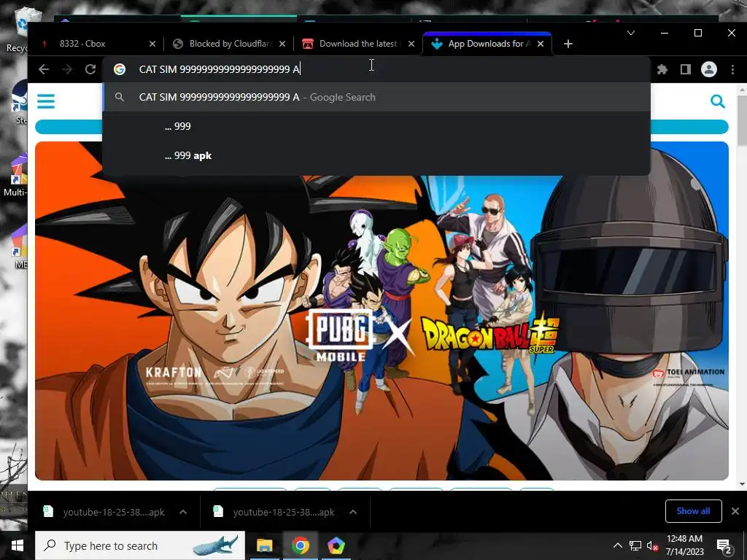Close the 8332 Cbox tab
The image size is (747, 560).
(x=152, y=44)
